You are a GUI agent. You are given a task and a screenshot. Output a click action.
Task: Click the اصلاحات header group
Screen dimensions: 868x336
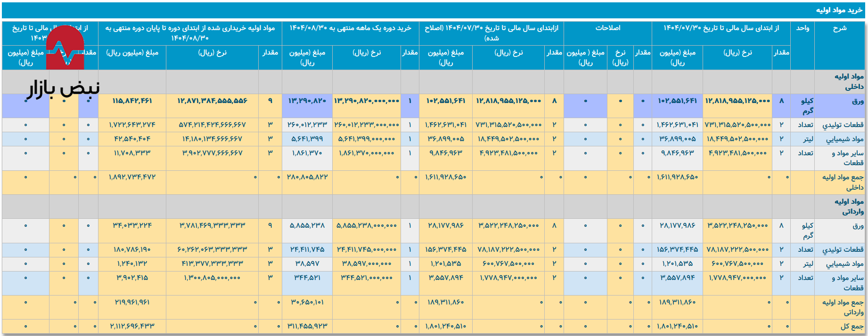pos(607,28)
